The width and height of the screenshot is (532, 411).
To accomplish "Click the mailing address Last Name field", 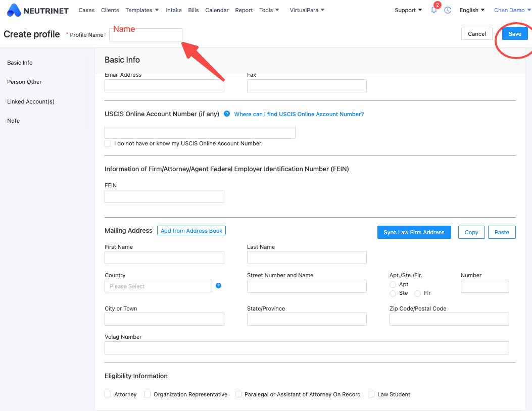I will point(307,258).
